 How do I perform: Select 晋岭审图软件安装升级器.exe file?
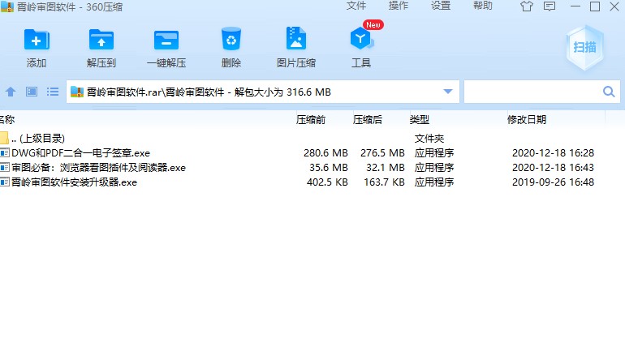coord(74,182)
